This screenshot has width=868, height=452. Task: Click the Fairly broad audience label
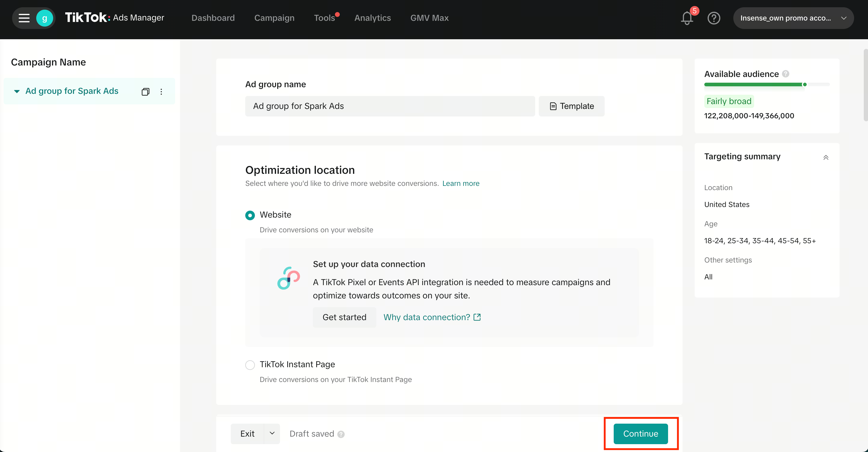pyautogui.click(x=729, y=101)
